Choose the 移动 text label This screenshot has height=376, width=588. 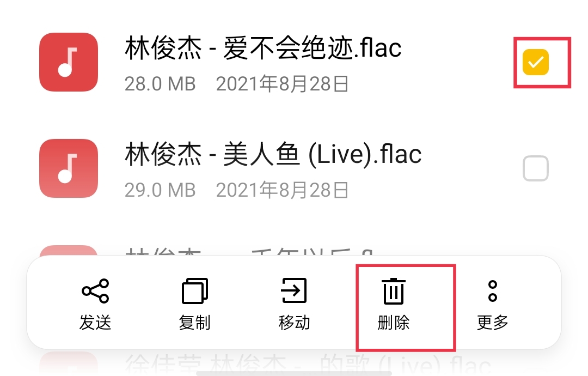tap(294, 323)
